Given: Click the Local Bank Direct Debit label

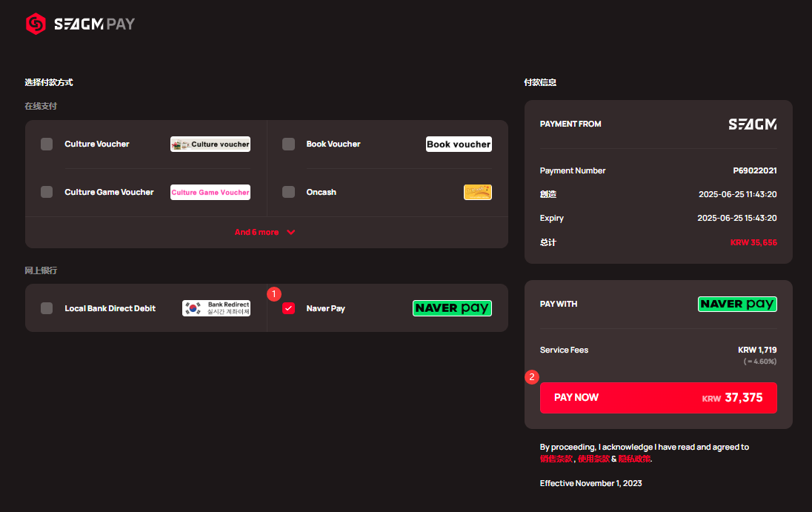Looking at the screenshot, I should pyautogui.click(x=110, y=308).
